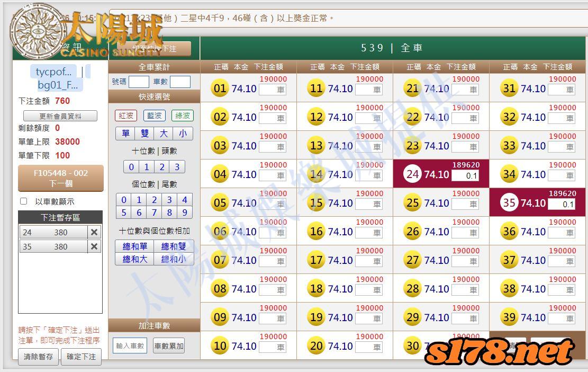The width and height of the screenshot is (588, 372).
Task: Select 總和雙 sum even
Action: [x=174, y=246]
